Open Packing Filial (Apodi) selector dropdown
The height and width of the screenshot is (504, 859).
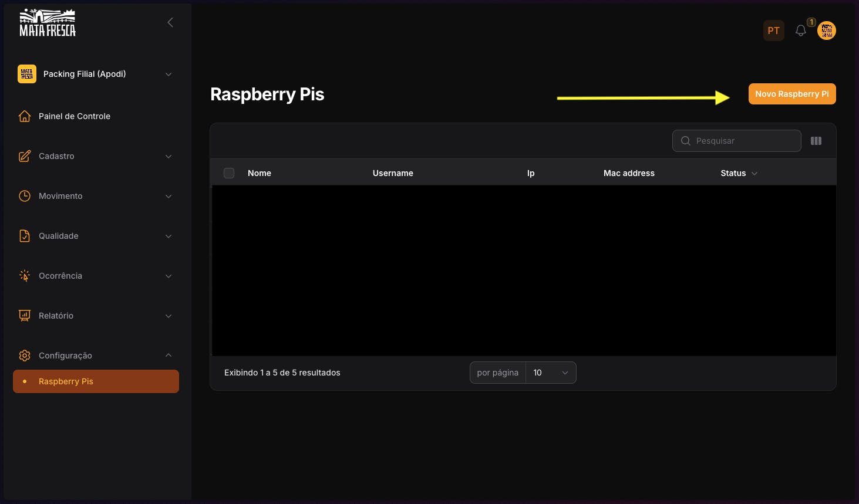pos(96,74)
